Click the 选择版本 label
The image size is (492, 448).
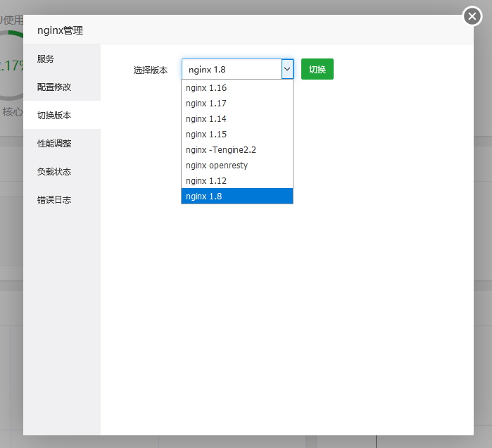tap(151, 70)
